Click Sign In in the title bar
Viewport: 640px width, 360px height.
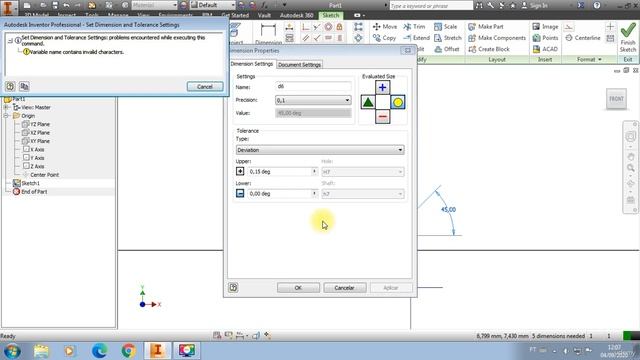pyautogui.click(x=535, y=6)
